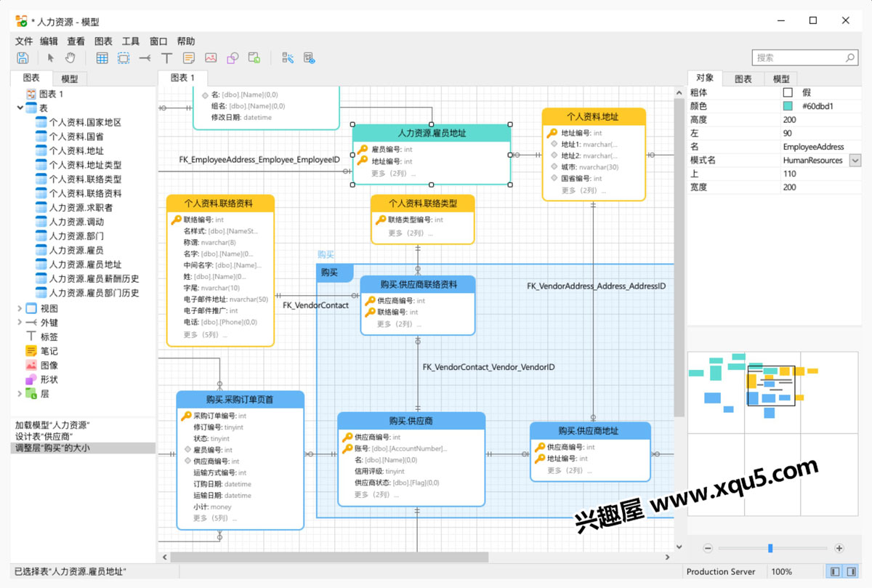Open the 查看 menu
Viewport: 872px width, 588px height.
pos(76,41)
